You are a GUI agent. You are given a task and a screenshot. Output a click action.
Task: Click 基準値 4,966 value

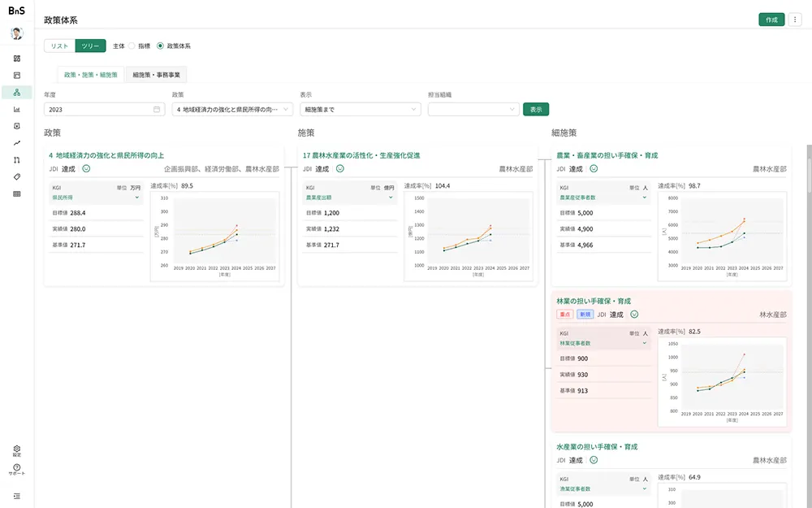pyautogui.click(x=585, y=245)
